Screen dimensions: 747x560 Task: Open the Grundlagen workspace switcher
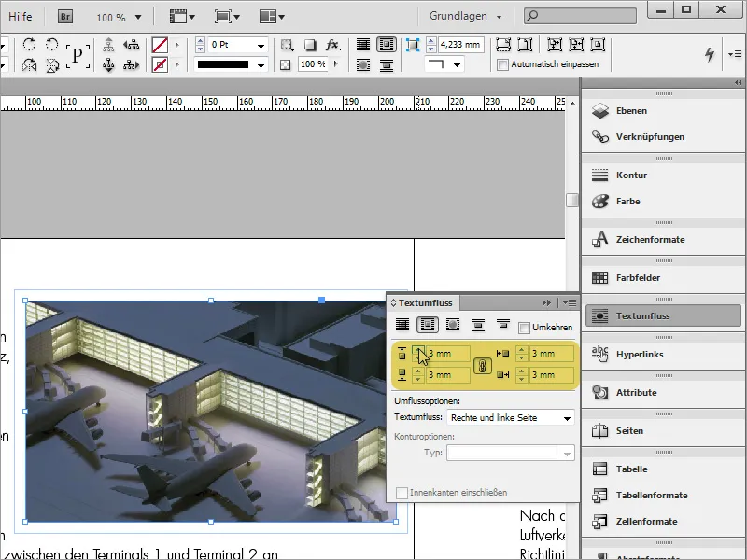[465, 16]
